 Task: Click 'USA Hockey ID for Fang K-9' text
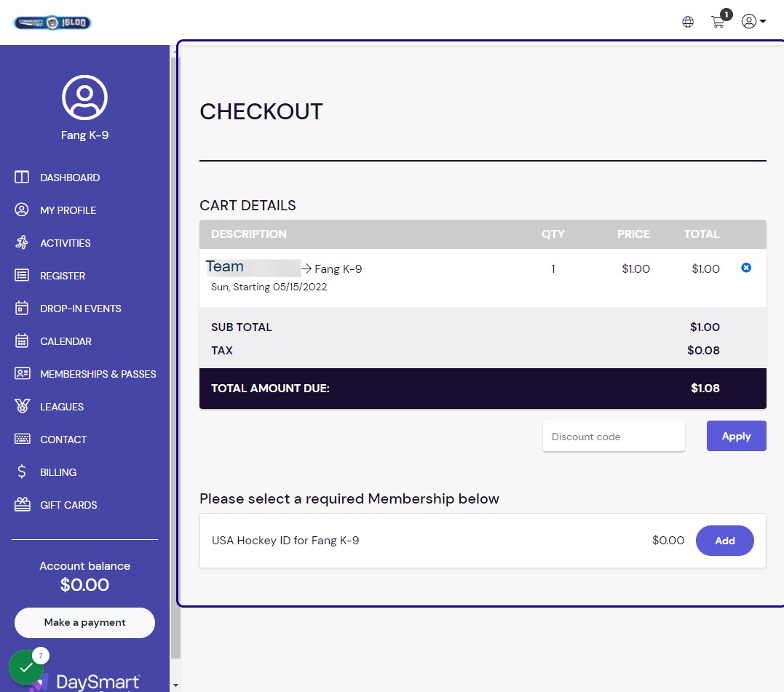point(285,540)
